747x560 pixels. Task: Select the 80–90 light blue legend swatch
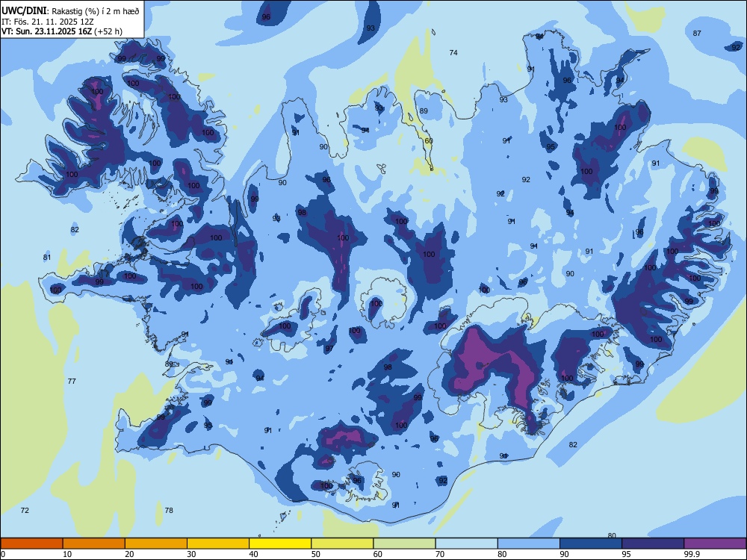click(529, 544)
